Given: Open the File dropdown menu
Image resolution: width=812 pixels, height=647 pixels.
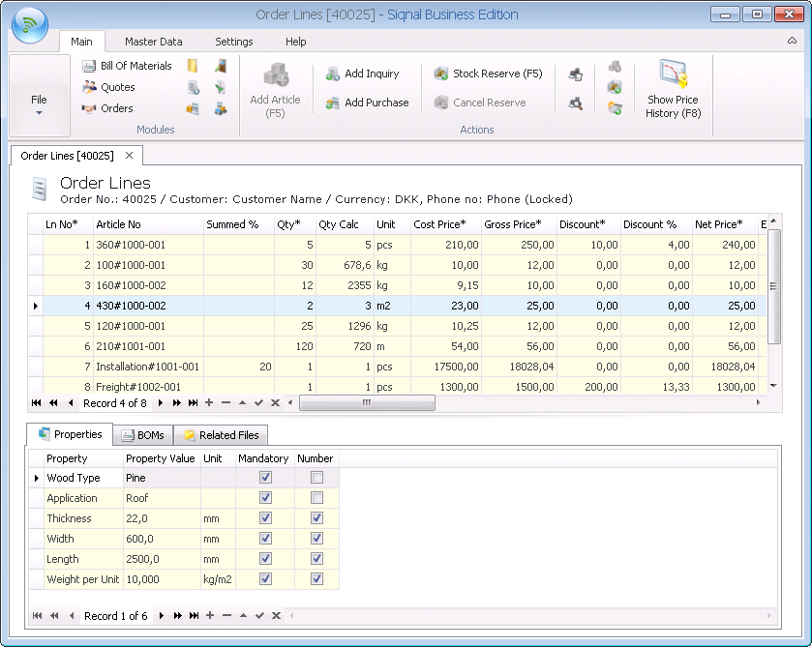Looking at the screenshot, I should click(x=39, y=105).
